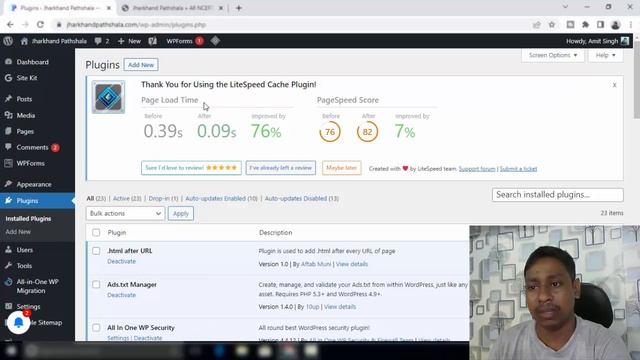Open Bulk actions dropdown
The width and height of the screenshot is (640, 360).
click(x=125, y=213)
